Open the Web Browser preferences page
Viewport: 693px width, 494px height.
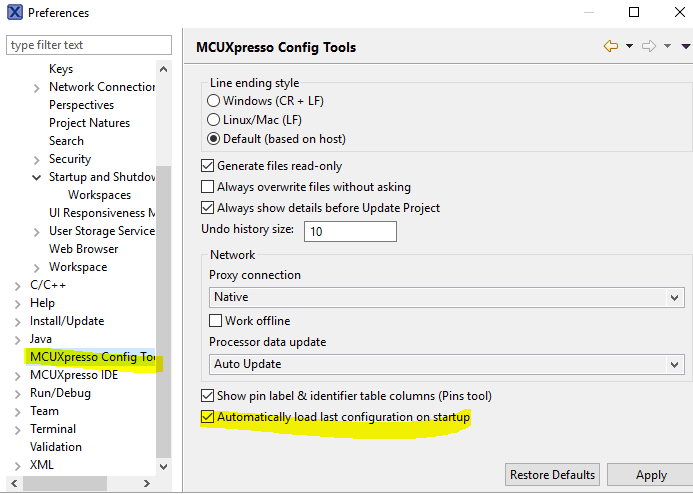click(x=84, y=249)
